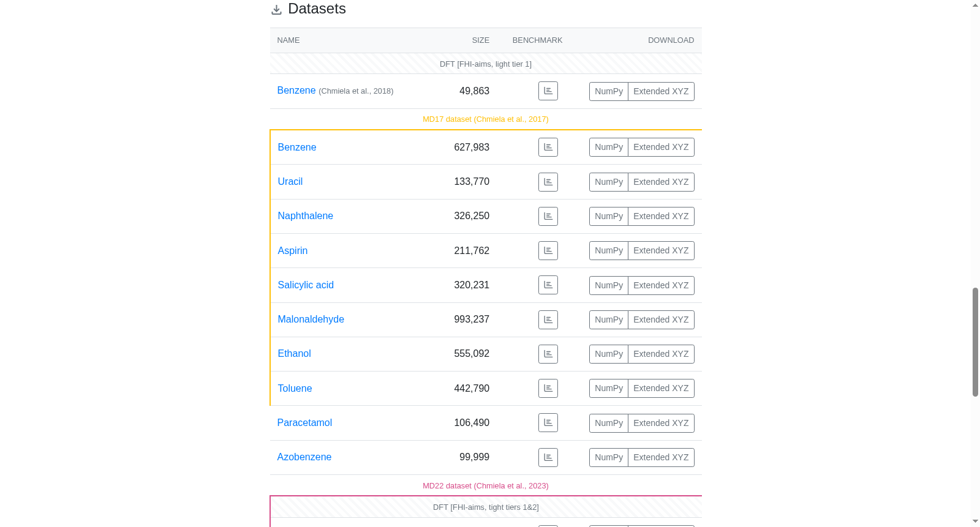Download Uracil NumPy file

(609, 182)
